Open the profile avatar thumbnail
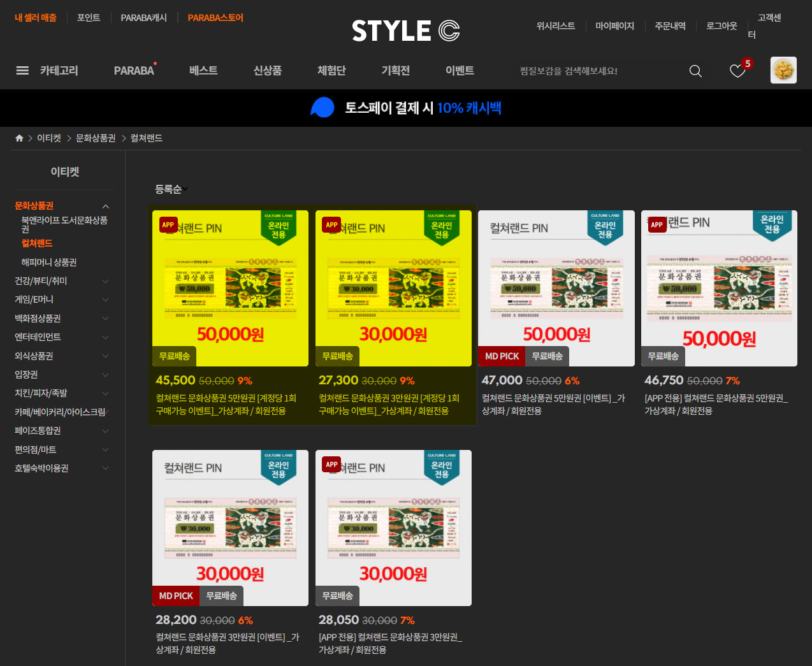This screenshot has width=812, height=666. click(783, 70)
